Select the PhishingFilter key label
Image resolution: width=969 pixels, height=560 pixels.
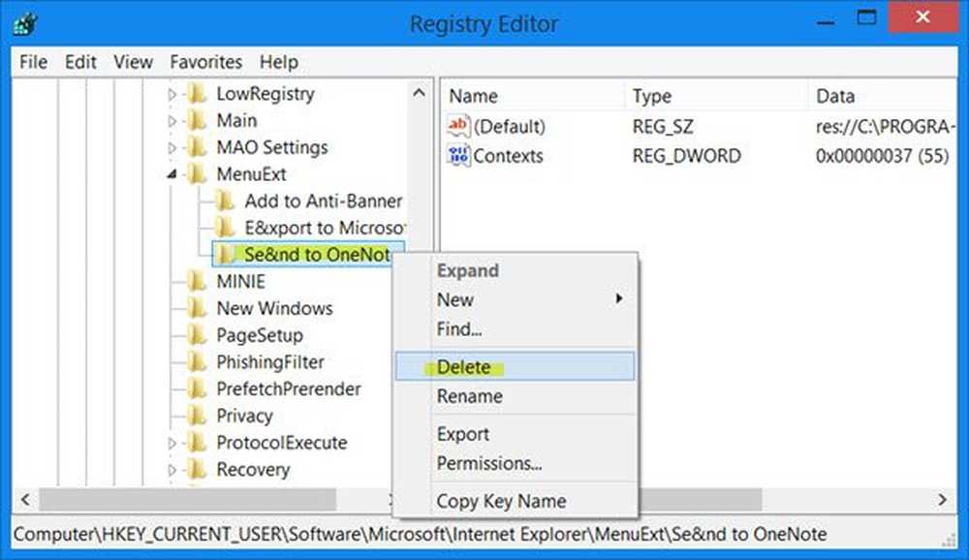[x=270, y=362]
